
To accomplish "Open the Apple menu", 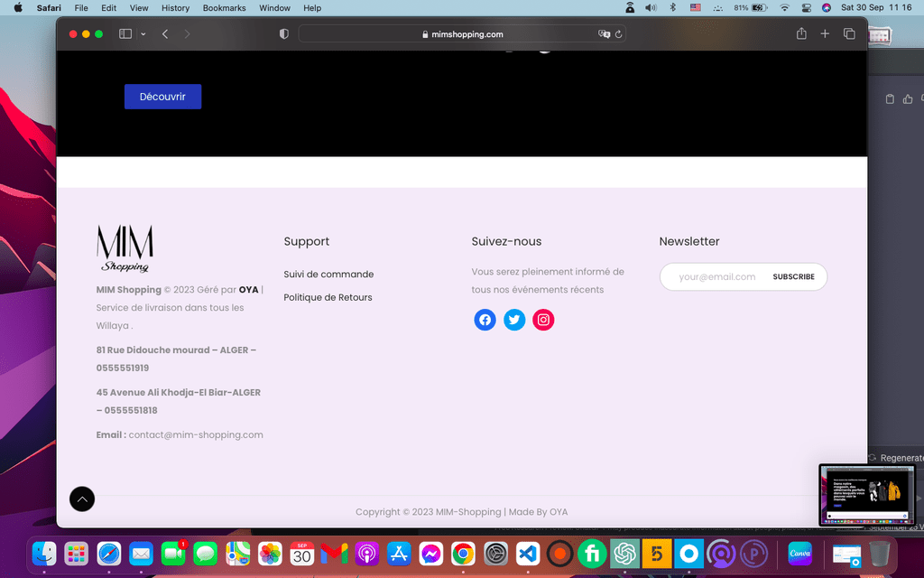I will click(18, 7).
